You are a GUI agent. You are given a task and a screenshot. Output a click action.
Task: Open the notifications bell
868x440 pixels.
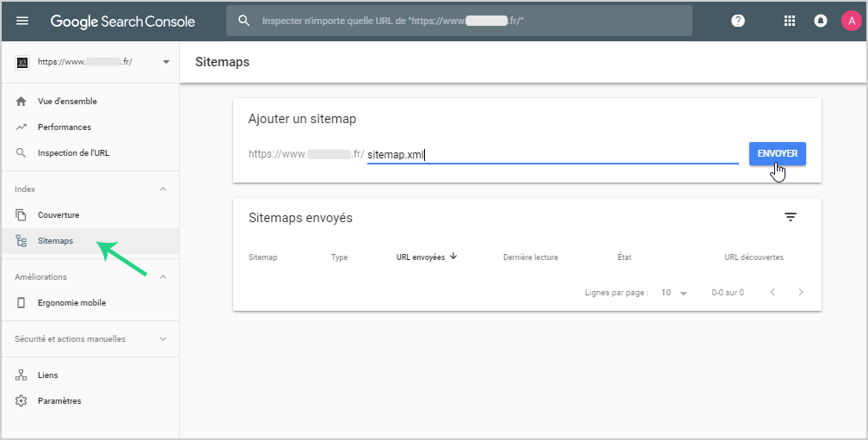tap(821, 21)
